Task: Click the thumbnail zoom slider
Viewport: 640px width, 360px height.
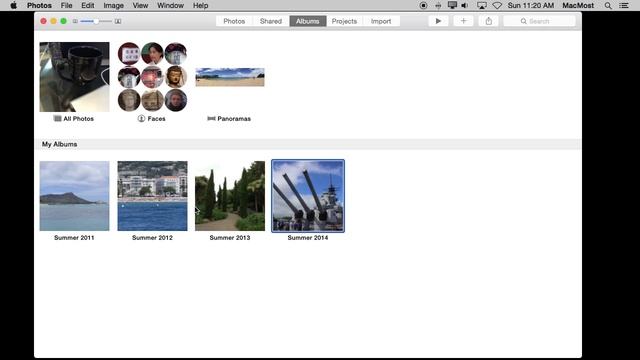Action: coord(96,21)
